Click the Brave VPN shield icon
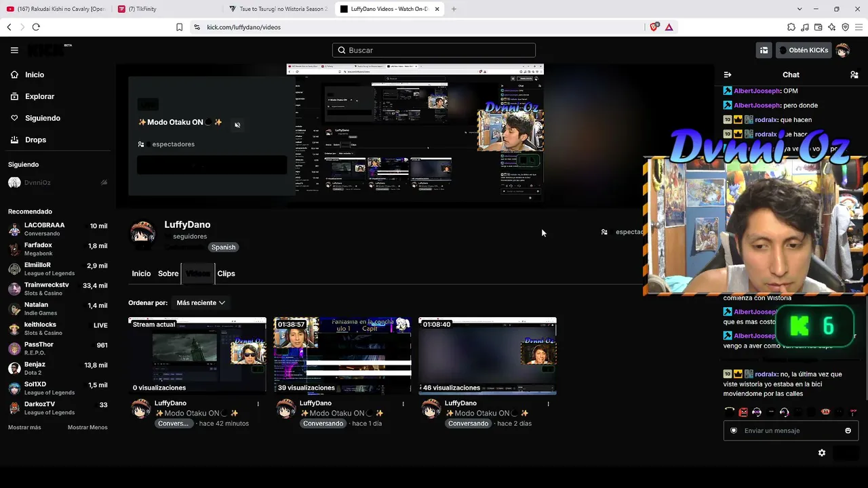868x488 pixels. pos(846,27)
